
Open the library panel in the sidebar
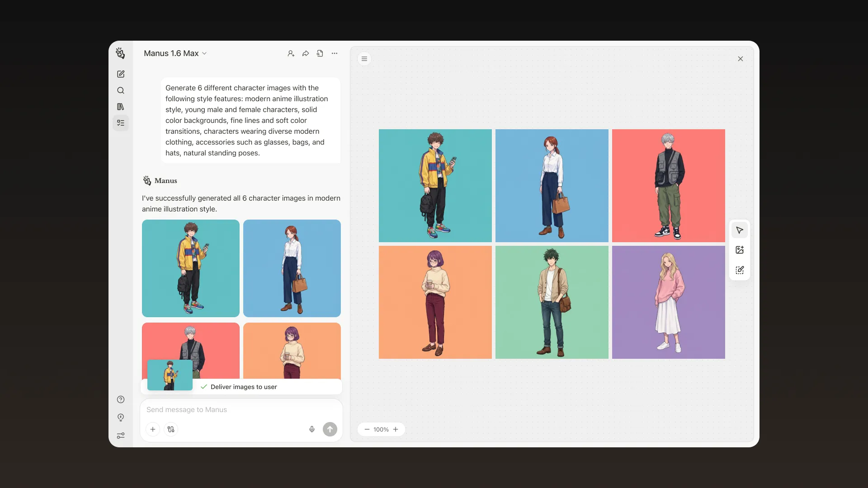point(121,107)
